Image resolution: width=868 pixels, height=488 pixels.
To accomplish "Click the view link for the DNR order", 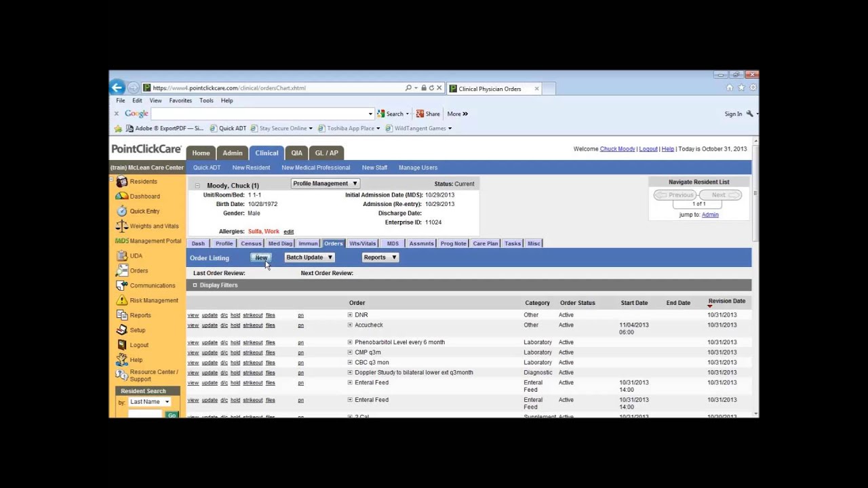I will (193, 315).
